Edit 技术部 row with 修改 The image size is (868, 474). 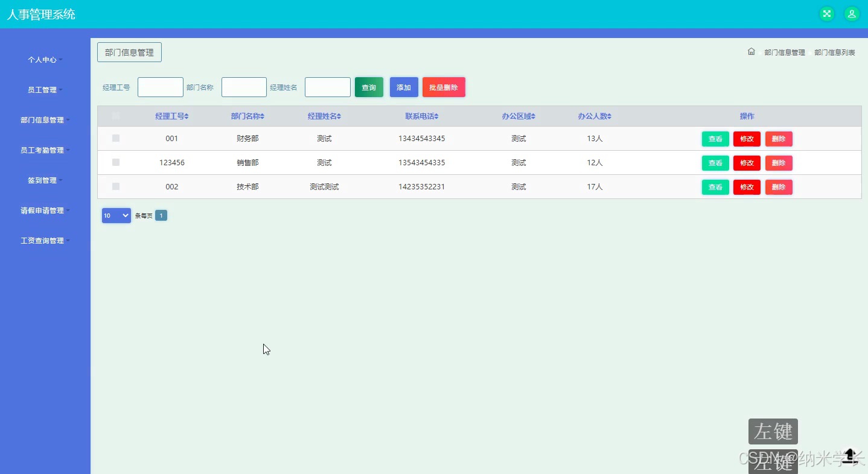coord(747,187)
